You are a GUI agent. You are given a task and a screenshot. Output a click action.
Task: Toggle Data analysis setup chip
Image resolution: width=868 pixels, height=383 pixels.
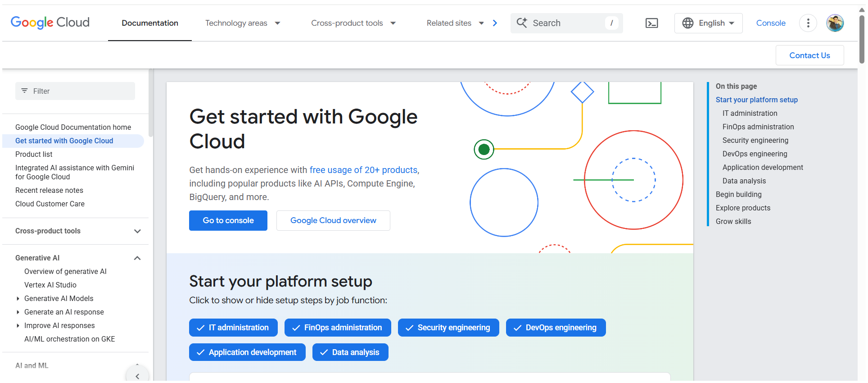click(x=350, y=352)
